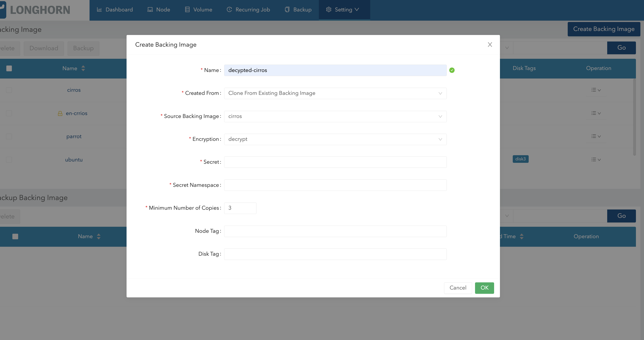Go to the Volume tab
This screenshot has height=340, width=644.
199,10
